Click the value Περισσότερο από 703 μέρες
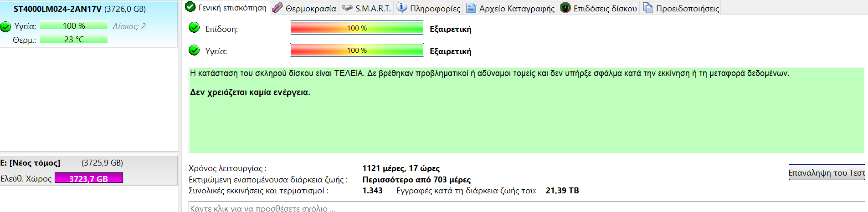 (416, 180)
